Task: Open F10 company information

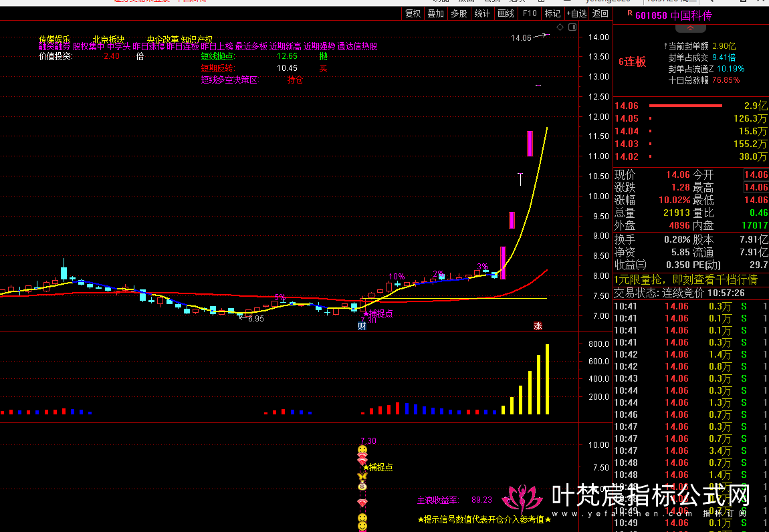Action: (x=530, y=13)
